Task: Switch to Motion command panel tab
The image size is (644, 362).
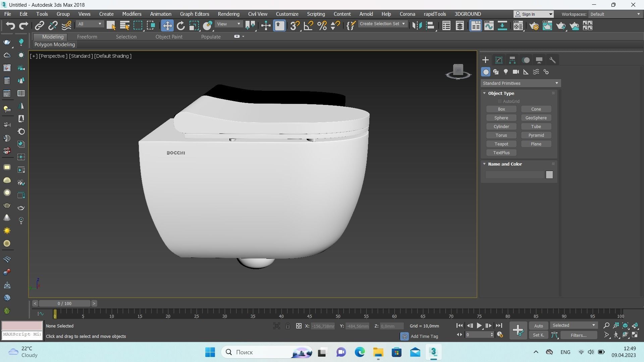Action: pos(526,60)
